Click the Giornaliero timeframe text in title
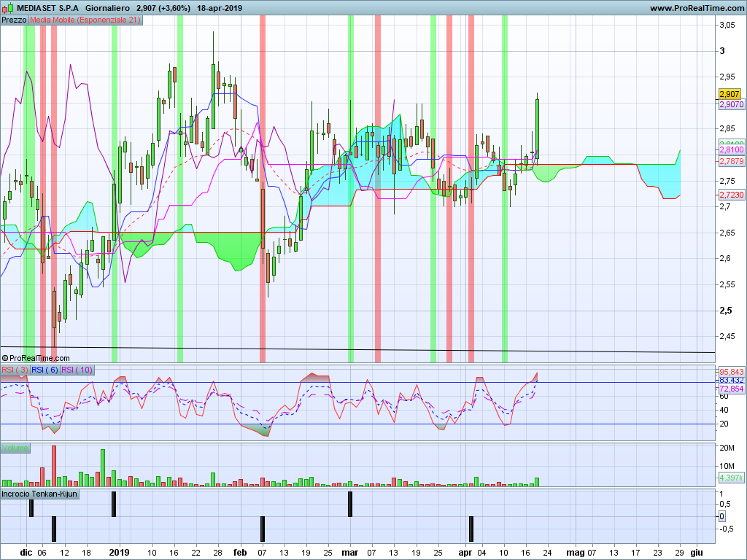 (107, 8)
